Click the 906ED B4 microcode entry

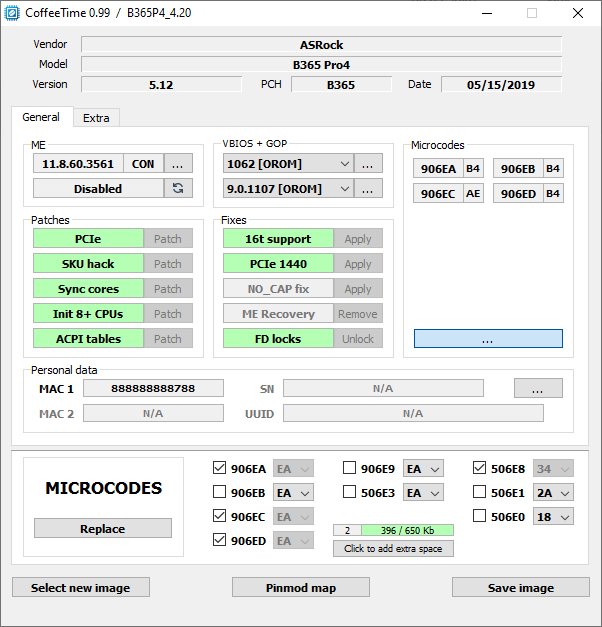(x=528, y=194)
